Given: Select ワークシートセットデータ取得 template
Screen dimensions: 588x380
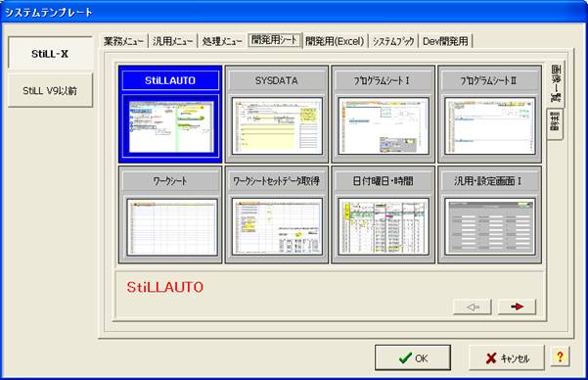Looking at the screenshot, I should click(x=277, y=214).
